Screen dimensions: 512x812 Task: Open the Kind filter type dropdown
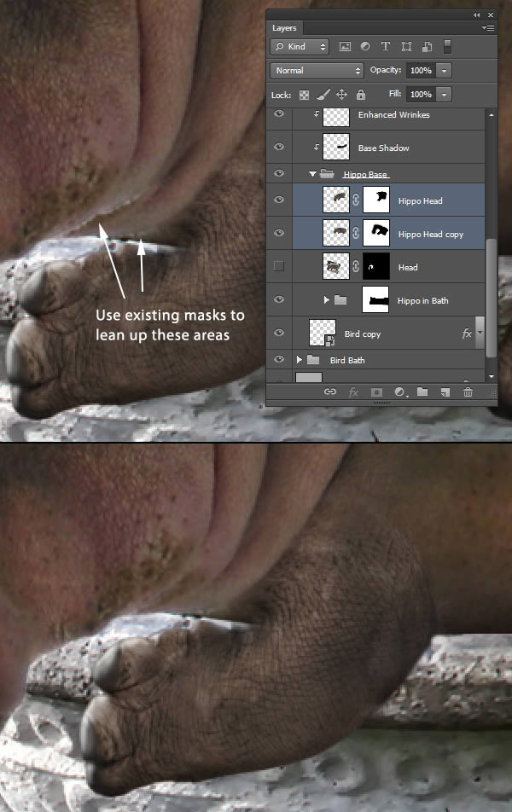click(x=300, y=47)
